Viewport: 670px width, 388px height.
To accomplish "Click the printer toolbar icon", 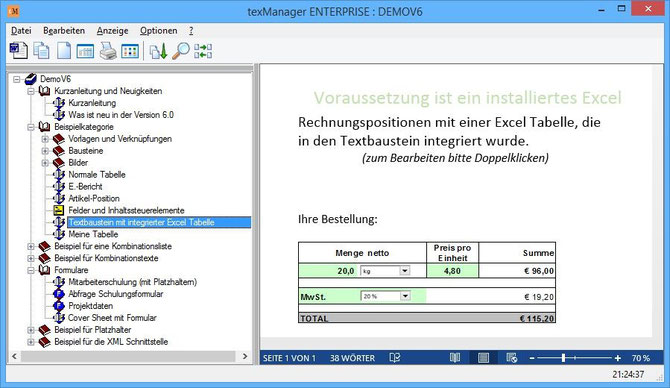I will (108, 51).
